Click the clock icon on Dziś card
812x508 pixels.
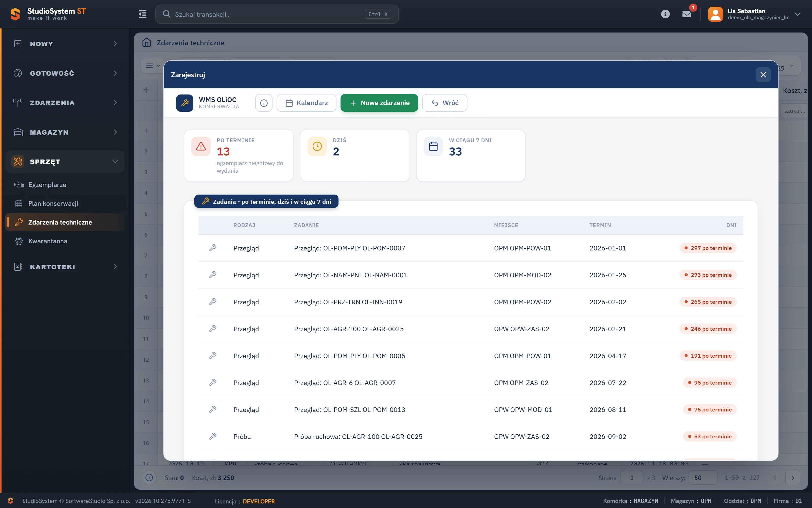tap(317, 146)
